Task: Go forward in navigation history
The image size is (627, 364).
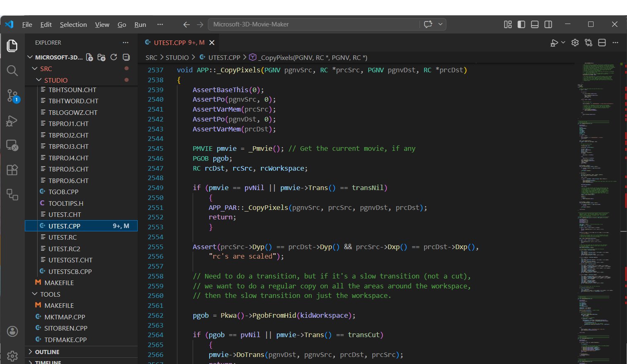Action: point(200,24)
